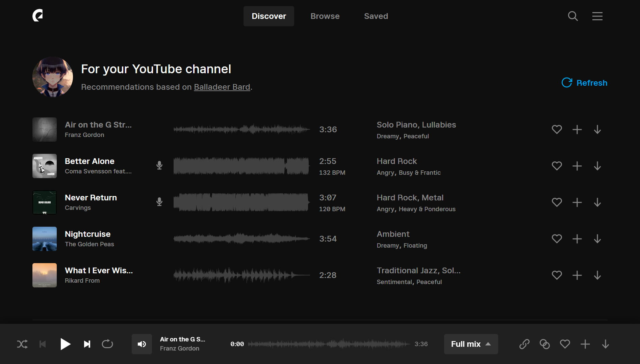This screenshot has height=364, width=640.
Task: Open the Saved tab
Action: click(376, 16)
